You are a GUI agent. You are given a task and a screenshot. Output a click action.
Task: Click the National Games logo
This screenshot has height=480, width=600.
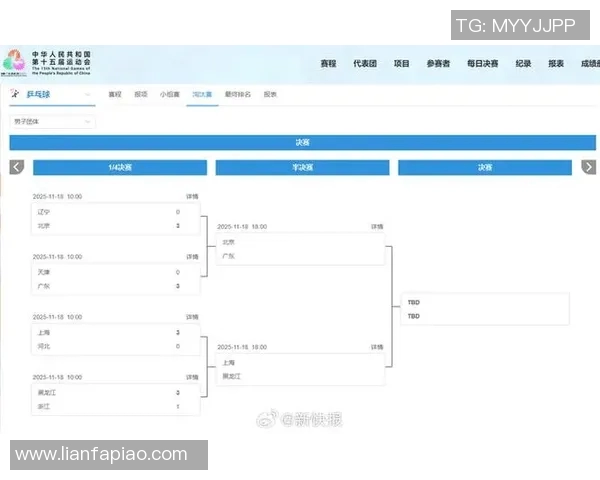coord(14,62)
